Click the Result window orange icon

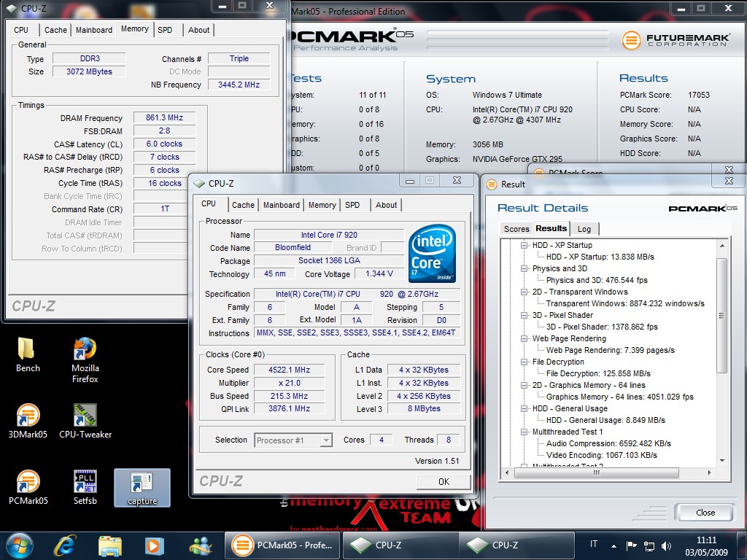click(492, 184)
